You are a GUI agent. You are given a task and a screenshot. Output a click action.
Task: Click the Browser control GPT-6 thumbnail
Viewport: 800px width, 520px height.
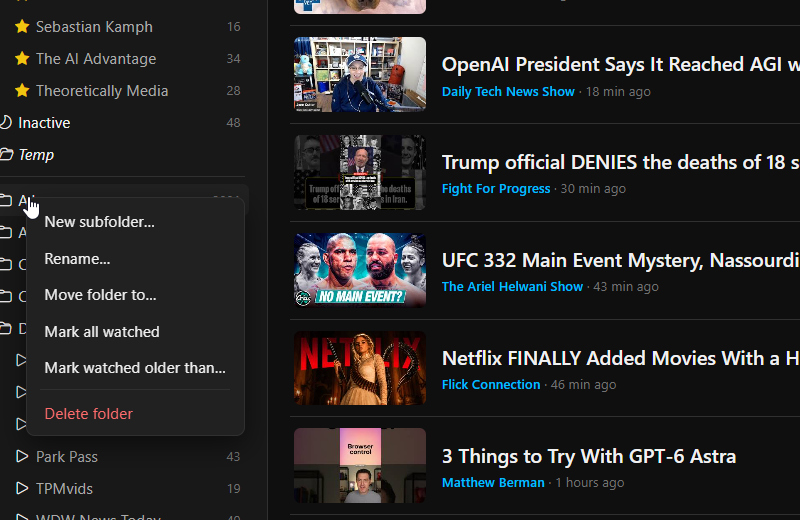(360, 465)
